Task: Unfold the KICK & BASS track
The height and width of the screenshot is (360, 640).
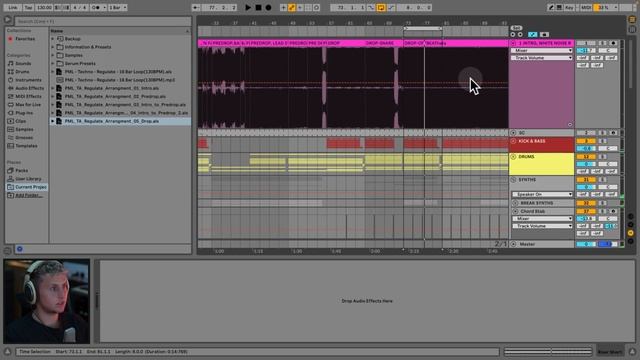Action: (x=513, y=141)
